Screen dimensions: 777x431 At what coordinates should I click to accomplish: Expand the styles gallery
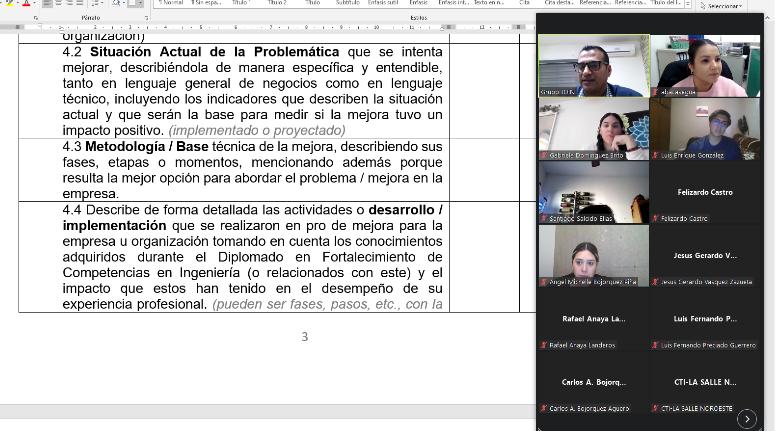pos(688,3)
